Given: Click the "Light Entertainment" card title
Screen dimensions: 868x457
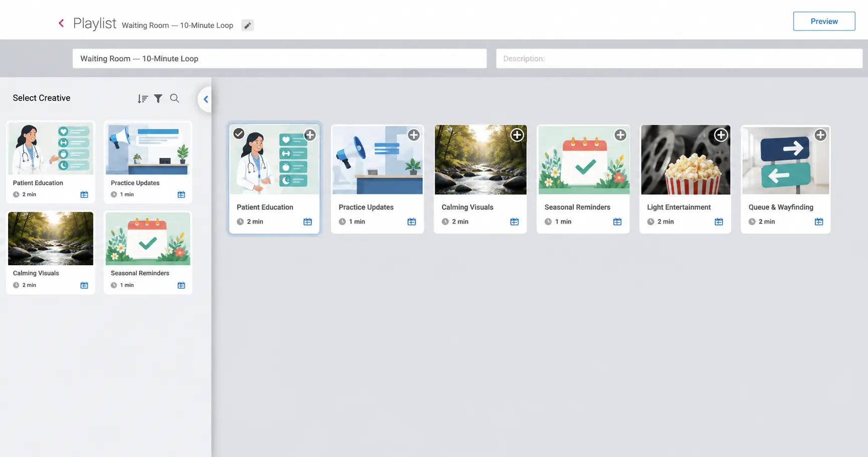Looking at the screenshot, I should (679, 207).
